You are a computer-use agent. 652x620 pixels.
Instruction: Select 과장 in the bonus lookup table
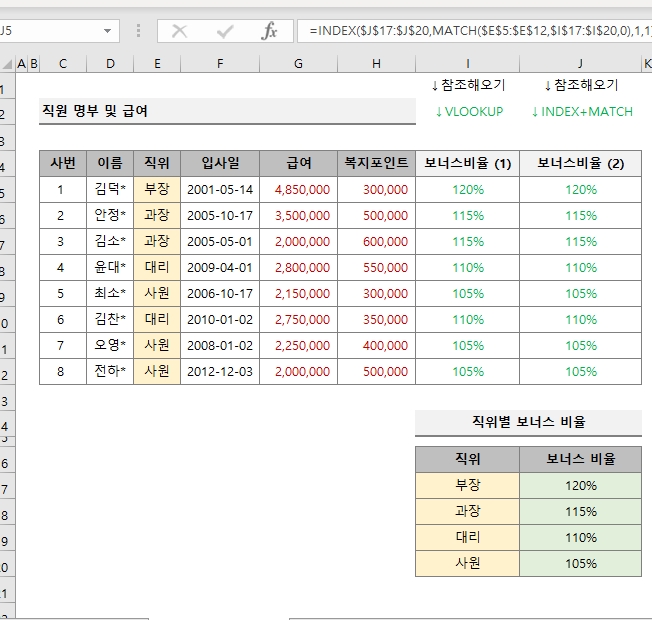467,511
